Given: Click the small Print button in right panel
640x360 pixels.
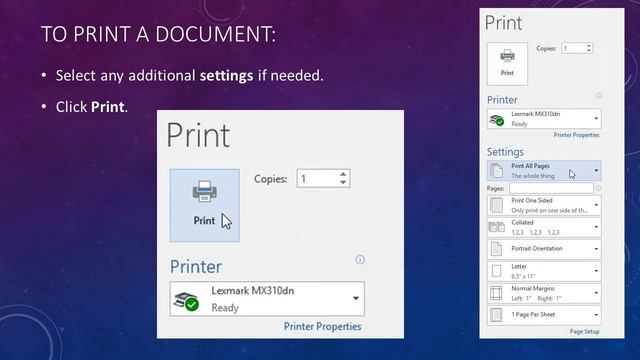Looking at the screenshot, I should [x=507, y=64].
